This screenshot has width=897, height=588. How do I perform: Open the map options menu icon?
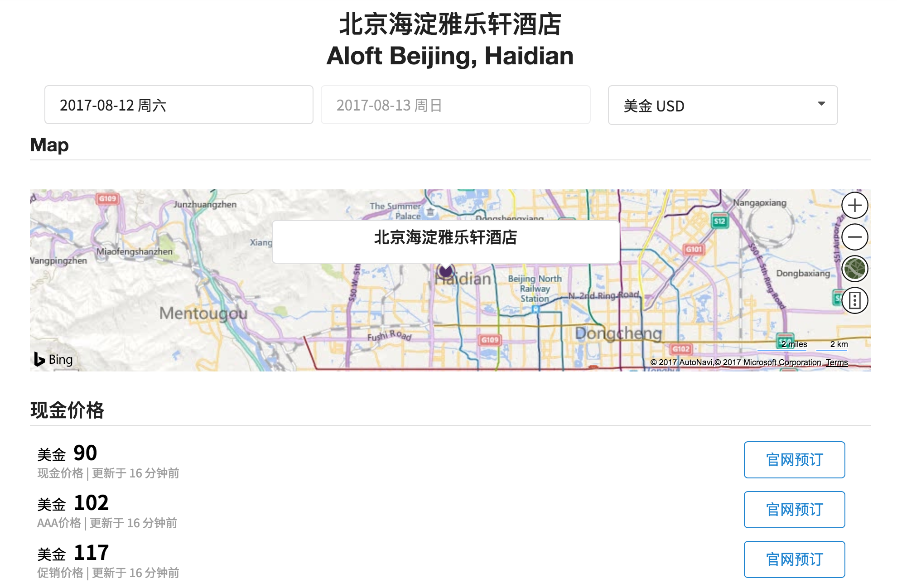tap(854, 300)
